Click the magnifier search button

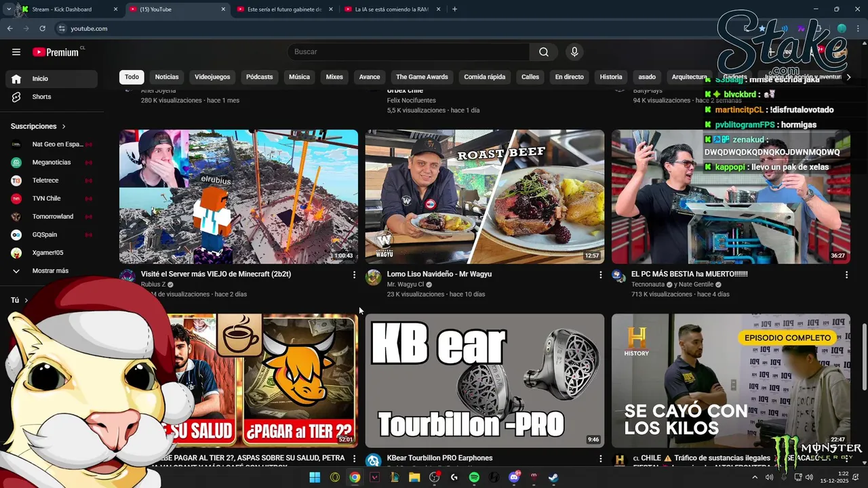(544, 52)
